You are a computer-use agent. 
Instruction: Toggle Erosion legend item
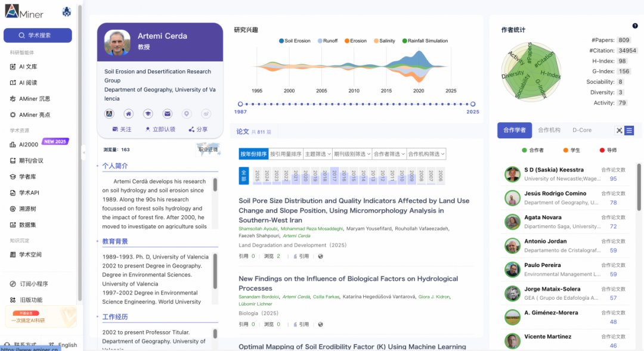coord(355,41)
